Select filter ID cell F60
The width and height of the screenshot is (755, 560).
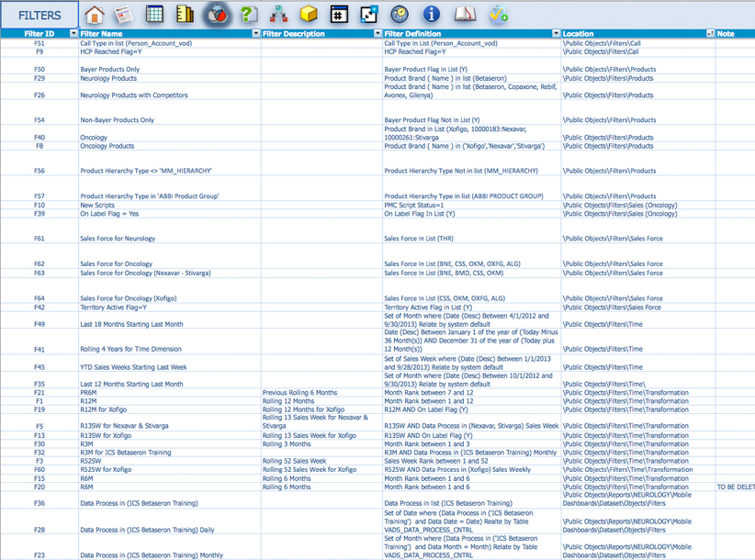tap(39, 470)
